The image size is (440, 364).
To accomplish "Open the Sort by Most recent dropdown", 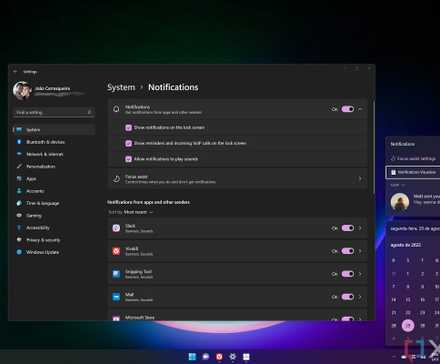I will (x=138, y=212).
